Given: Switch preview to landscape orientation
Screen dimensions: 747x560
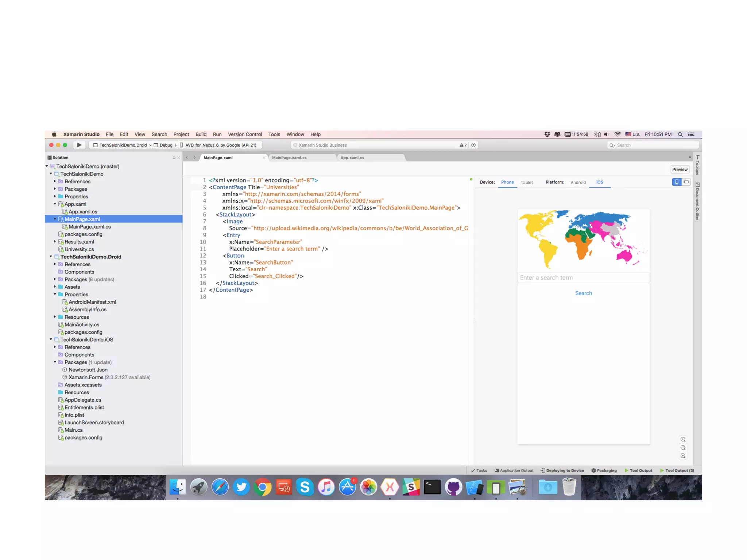Looking at the screenshot, I should (686, 182).
